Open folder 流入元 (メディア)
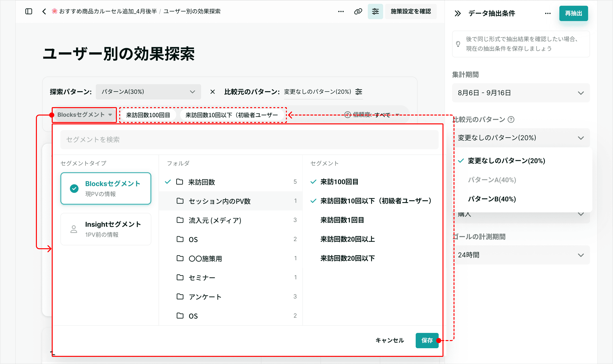Screen dimensions: 613x364 tap(231, 220)
